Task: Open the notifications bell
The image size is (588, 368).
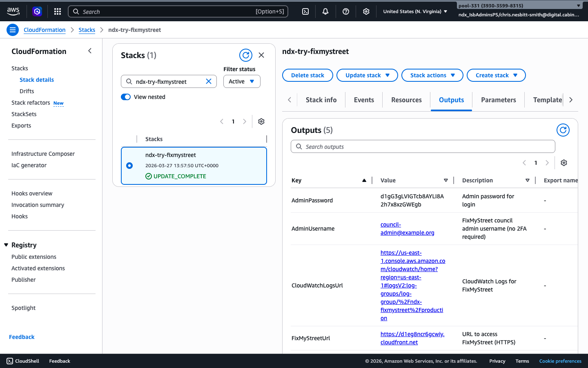Action: point(325,11)
